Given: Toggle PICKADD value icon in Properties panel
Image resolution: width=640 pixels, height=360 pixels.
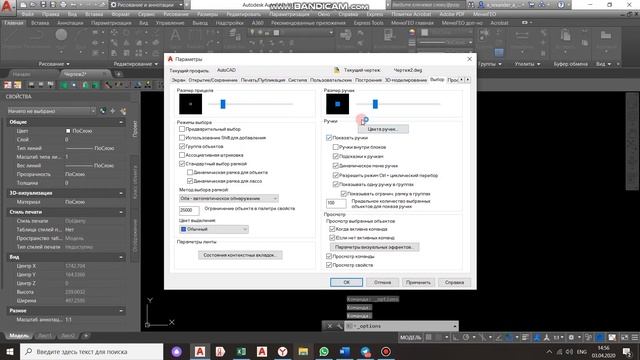Looking at the screenshot, I should [x=103, y=111].
